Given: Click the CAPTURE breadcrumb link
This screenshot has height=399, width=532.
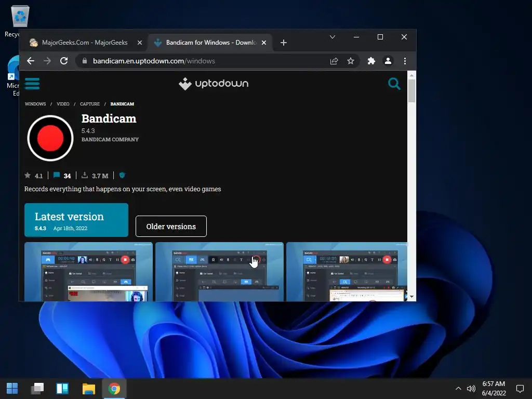Looking at the screenshot, I should point(90,104).
